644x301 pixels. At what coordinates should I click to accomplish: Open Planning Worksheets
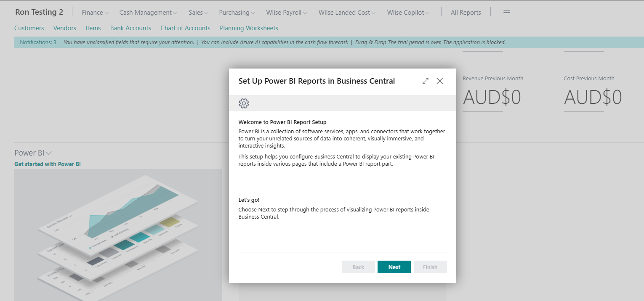pyautogui.click(x=249, y=28)
